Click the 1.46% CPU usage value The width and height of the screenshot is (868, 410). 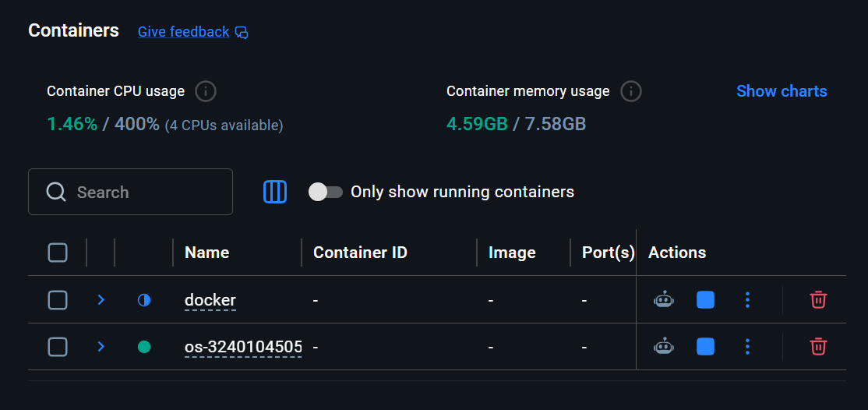pyautogui.click(x=72, y=124)
